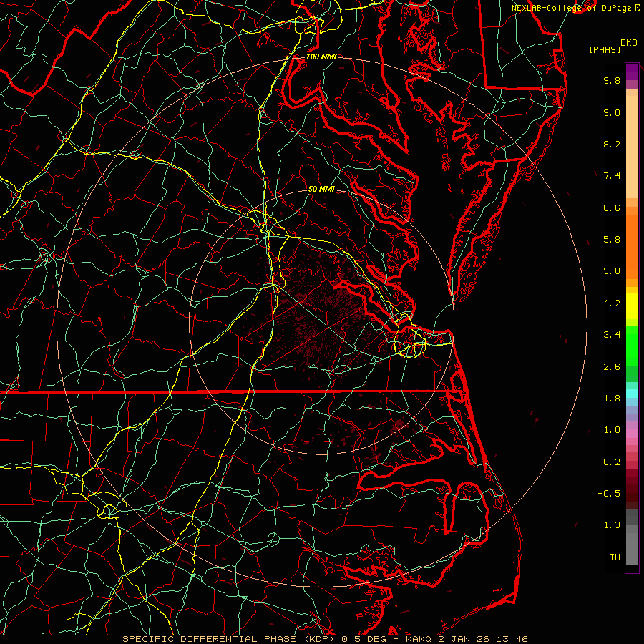
Task: Click the 5.8 scale value
Action: coord(612,240)
